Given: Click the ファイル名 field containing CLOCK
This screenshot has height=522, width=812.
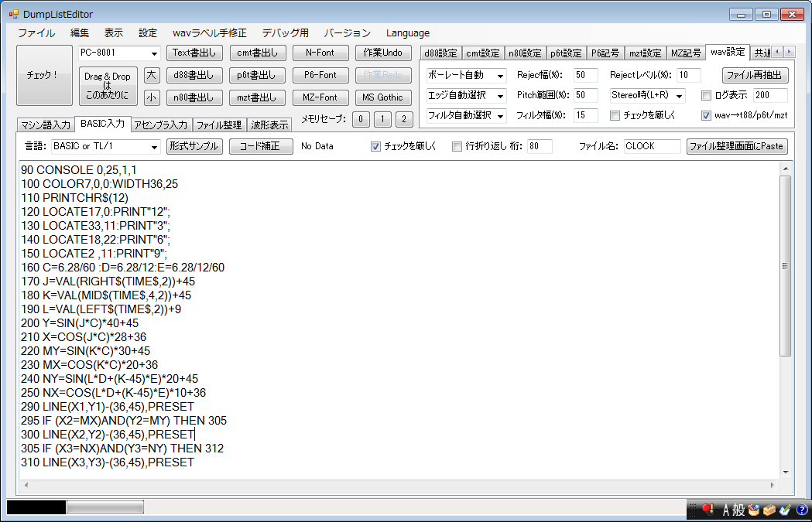Looking at the screenshot, I should [652, 146].
